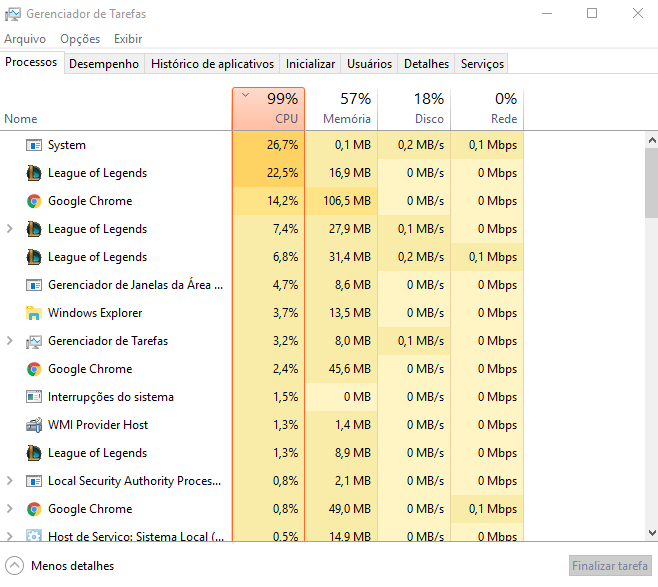Screen dimensions: 658x587
Task: Click Local Security Authority Process icon
Action: tap(34, 481)
